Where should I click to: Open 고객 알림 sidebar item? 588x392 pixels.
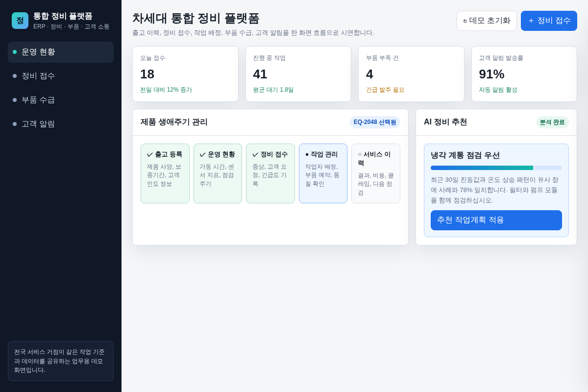[x=61, y=124]
